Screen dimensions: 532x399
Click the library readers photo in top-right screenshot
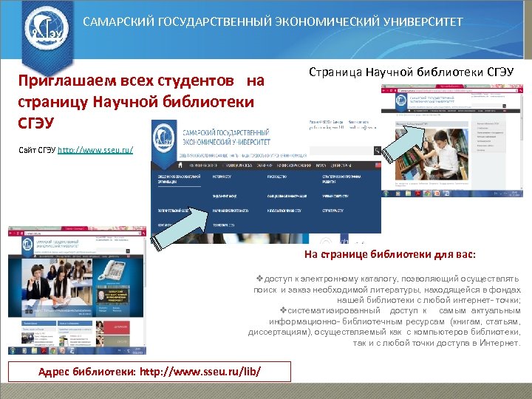pos(432,154)
